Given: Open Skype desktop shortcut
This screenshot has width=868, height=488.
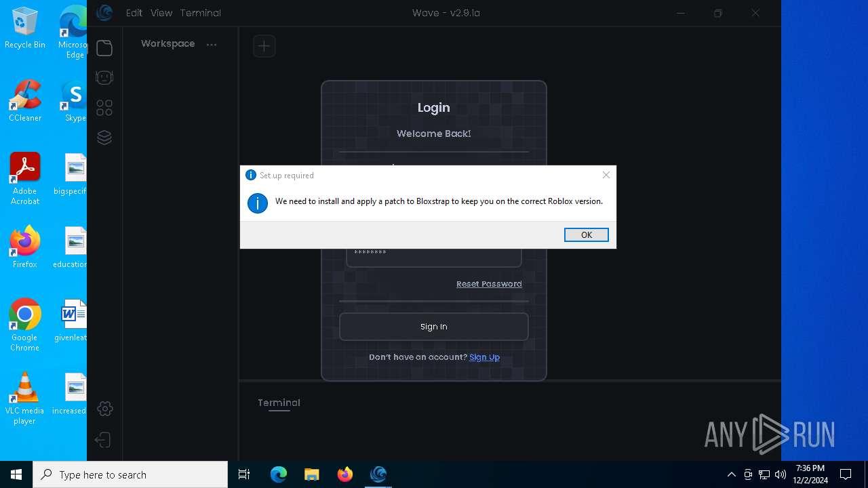Looking at the screenshot, I should (x=74, y=100).
